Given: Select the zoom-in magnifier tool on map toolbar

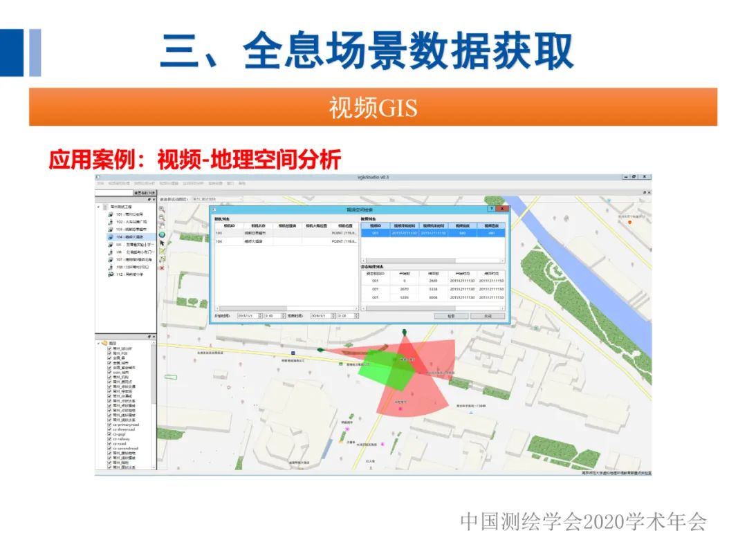Looking at the screenshot, I should click(162, 209).
